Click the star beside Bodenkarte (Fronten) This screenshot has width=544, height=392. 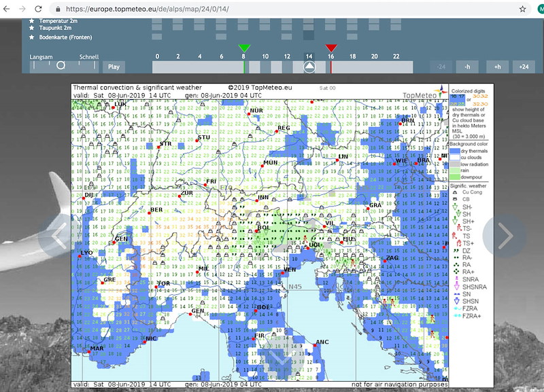[31, 37]
